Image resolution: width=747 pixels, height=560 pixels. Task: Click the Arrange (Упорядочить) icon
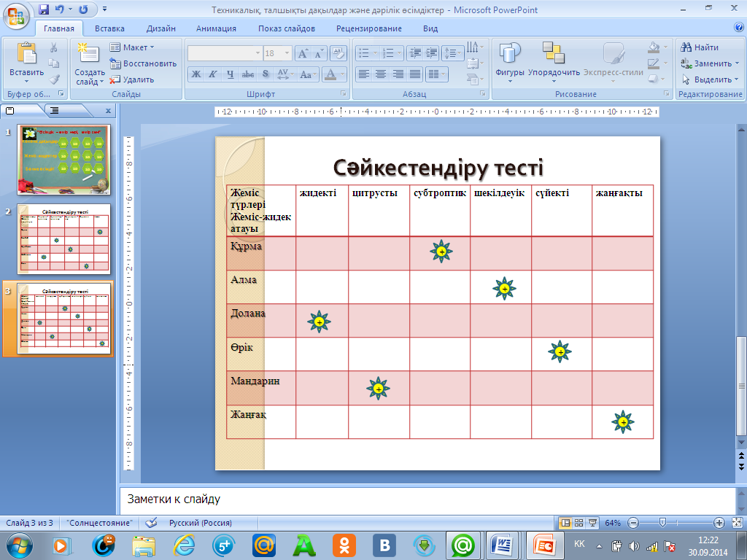[x=554, y=54]
